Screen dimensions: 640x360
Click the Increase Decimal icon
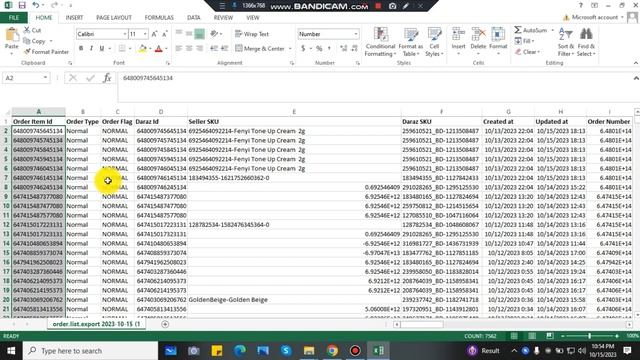[x=344, y=49]
